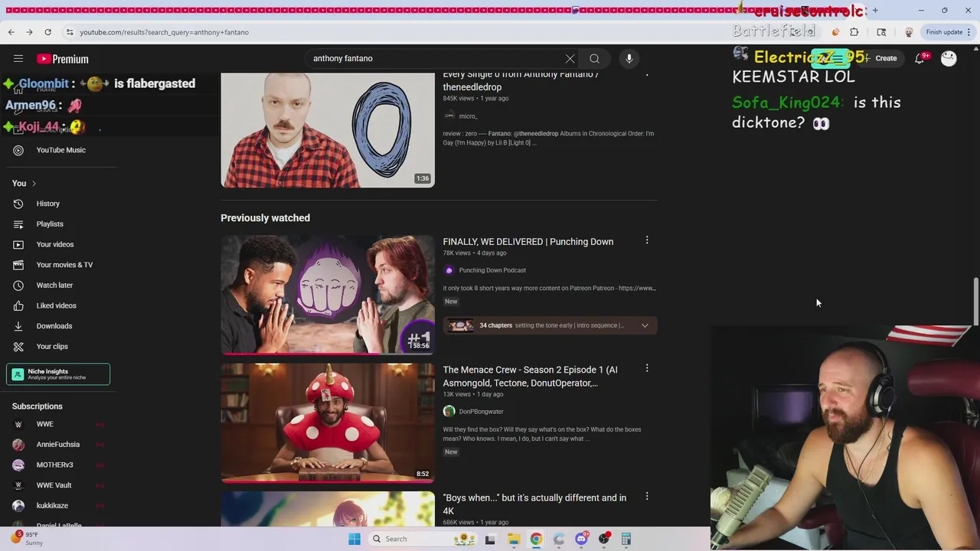The image size is (980, 551).
Task: Open options menu for Menace Crew video
Action: pos(647,369)
